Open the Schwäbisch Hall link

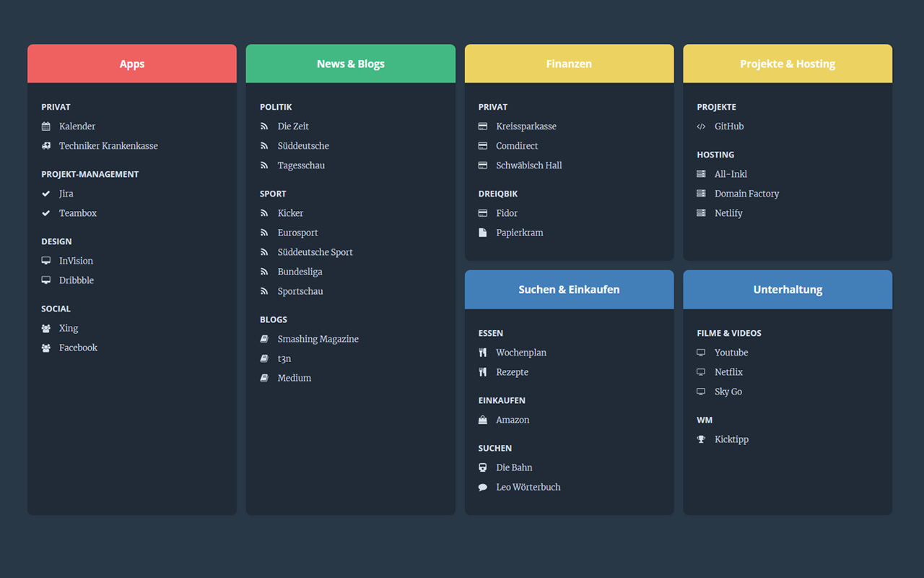pyautogui.click(x=529, y=165)
